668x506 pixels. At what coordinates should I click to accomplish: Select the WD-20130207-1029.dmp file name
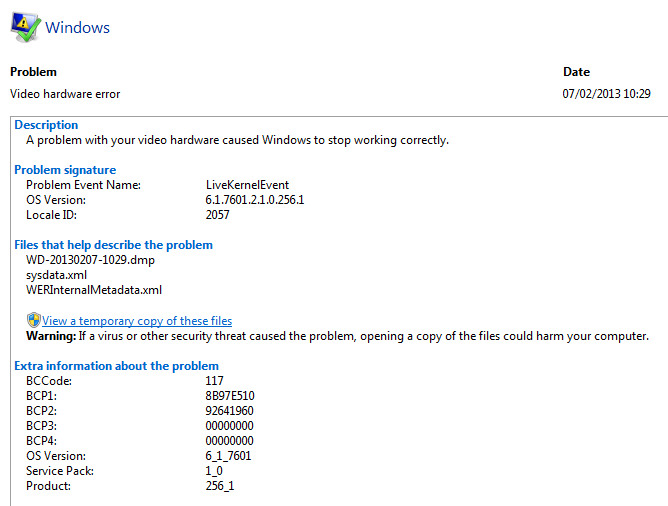tap(90, 260)
